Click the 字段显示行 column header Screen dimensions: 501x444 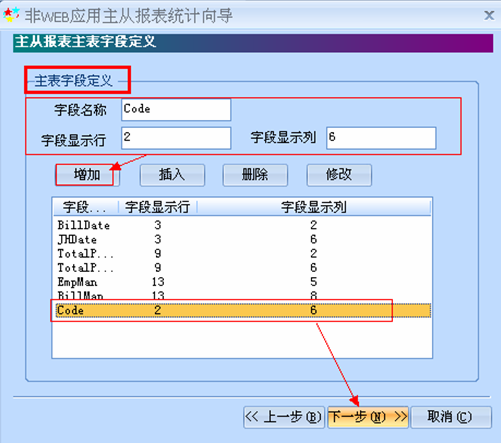tap(157, 207)
